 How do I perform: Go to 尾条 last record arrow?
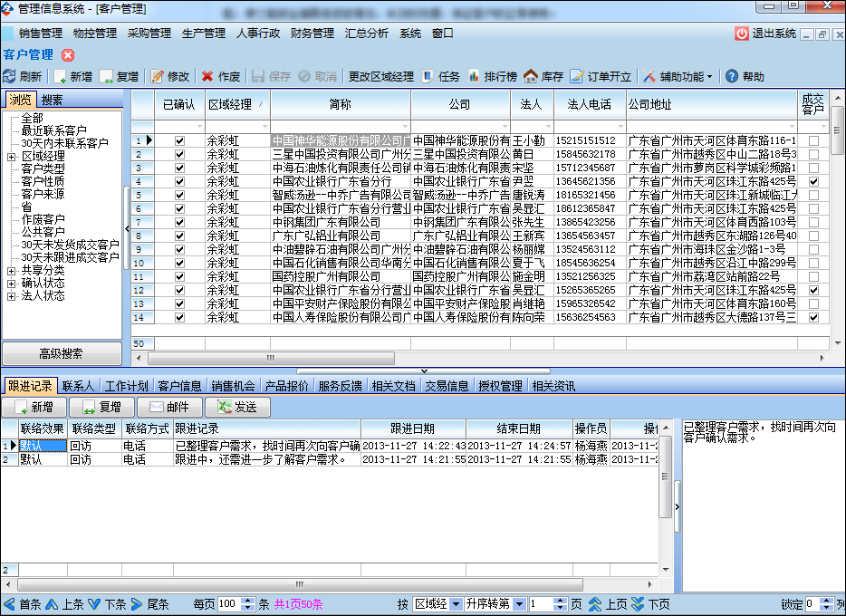(137, 604)
